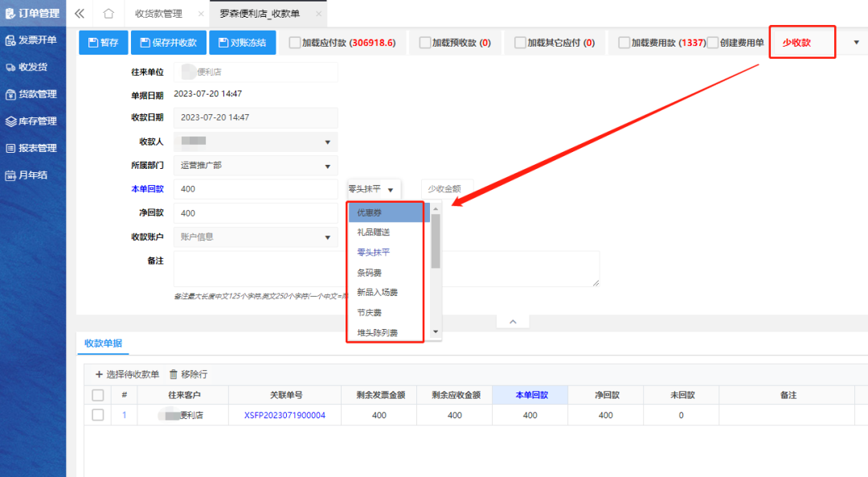868x477 pixels.
Task: Open 货款管理 in sidebar
Action: pyautogui.click(x=32, y=94)
